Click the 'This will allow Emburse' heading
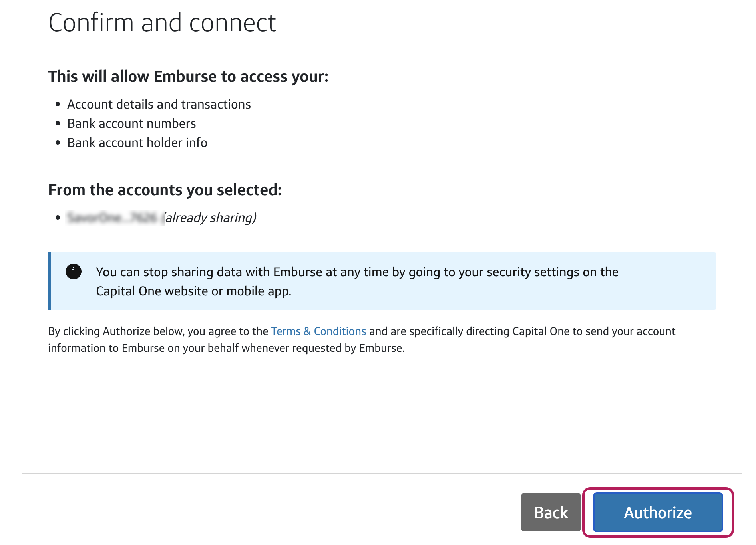 pyautogui.click(x=188, y=77)
